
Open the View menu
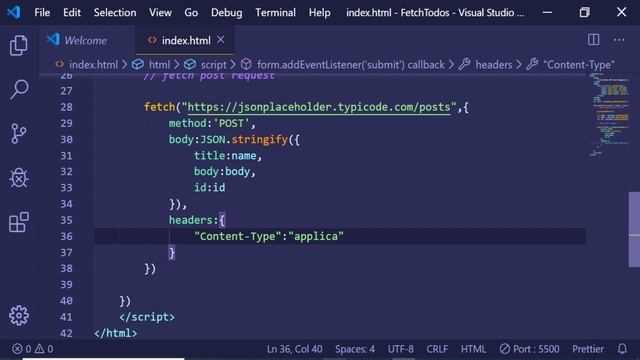160,13
